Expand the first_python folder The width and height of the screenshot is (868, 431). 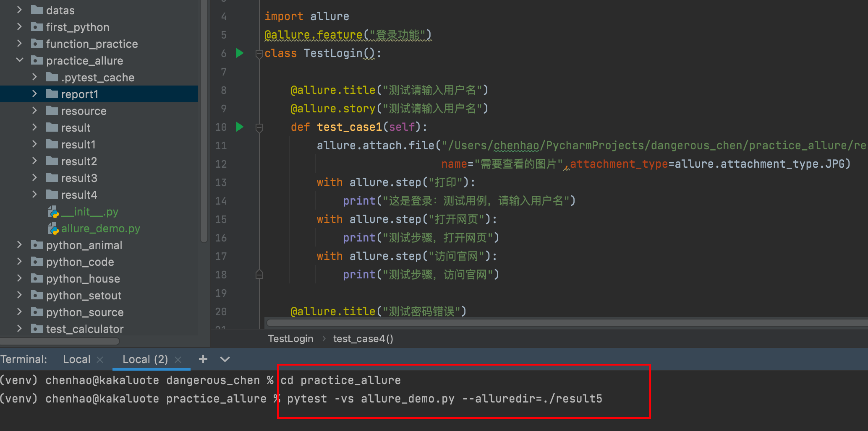pos(19,27)
